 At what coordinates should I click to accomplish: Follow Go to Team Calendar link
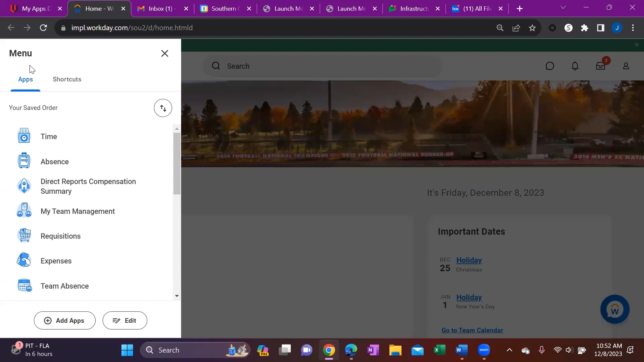click(x=472, y=330)
